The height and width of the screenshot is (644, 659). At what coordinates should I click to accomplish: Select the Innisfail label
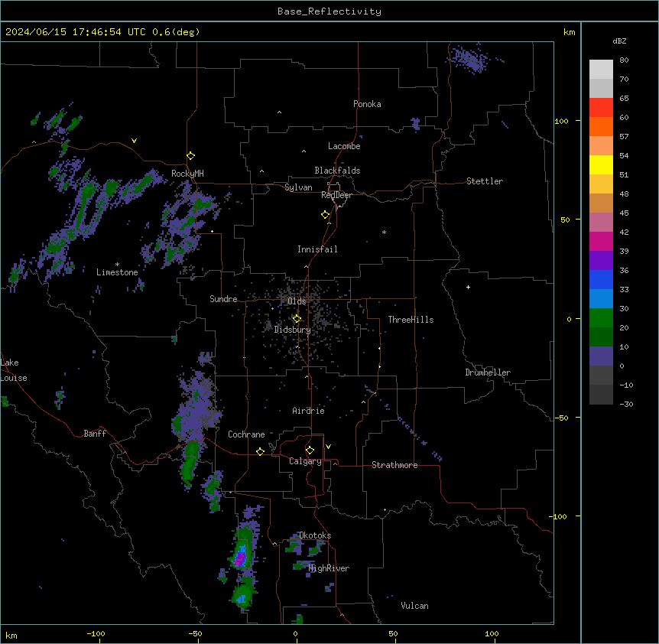click(317, 249)
